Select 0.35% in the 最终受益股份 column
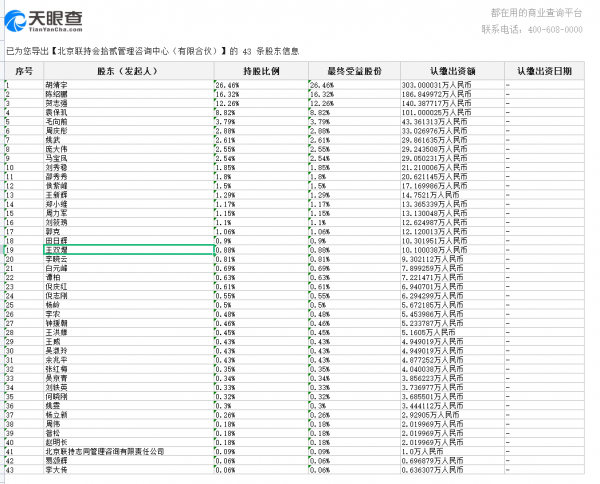Image resolution: width=600 pixels, height=484 pixels. coord(354,369)
